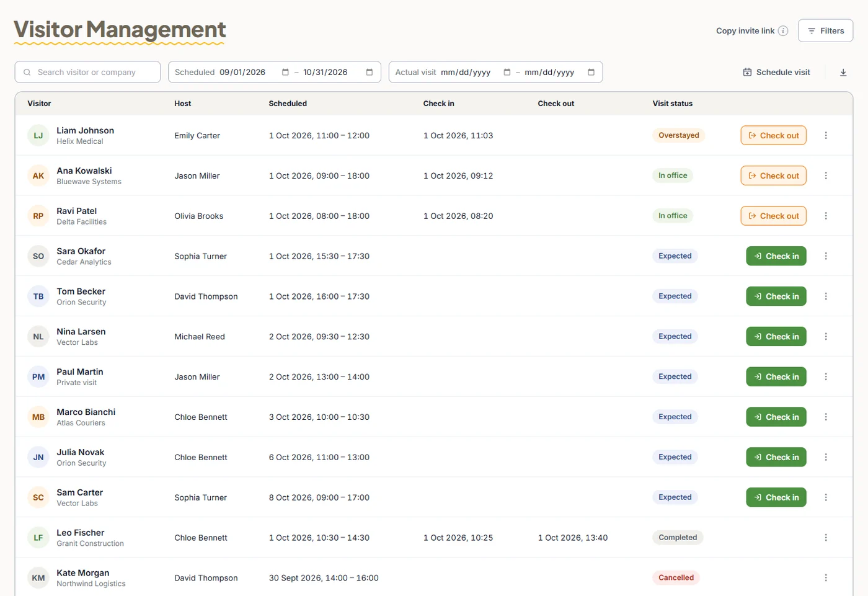Open the row menu for Ravi Patel
The width and height of the screenshot is (868, 596).
[x=826, y=216]
